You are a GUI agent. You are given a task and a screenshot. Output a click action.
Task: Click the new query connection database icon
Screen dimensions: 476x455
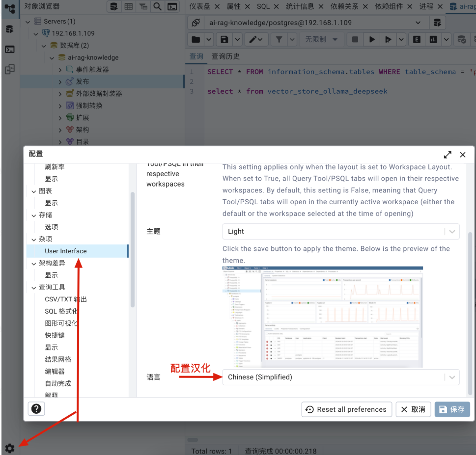(437, 23)
